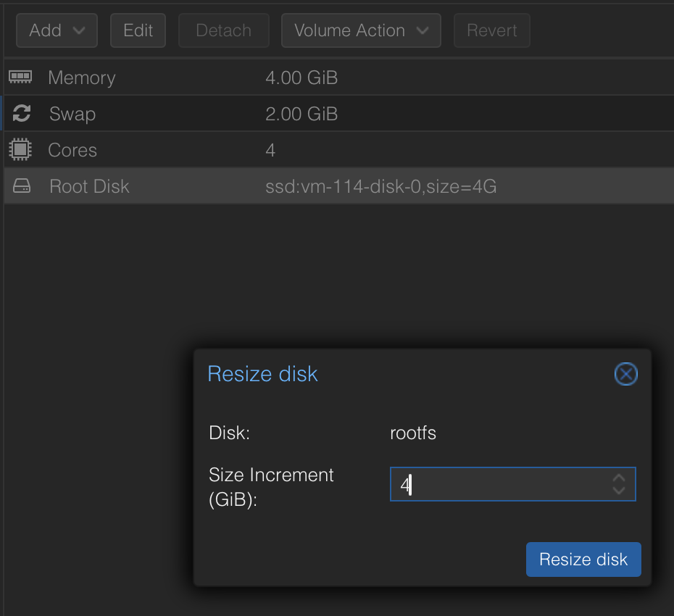Click the Swap refresh-arrows icon
Viewport: 674px width, 616px height.
point(22,113)
